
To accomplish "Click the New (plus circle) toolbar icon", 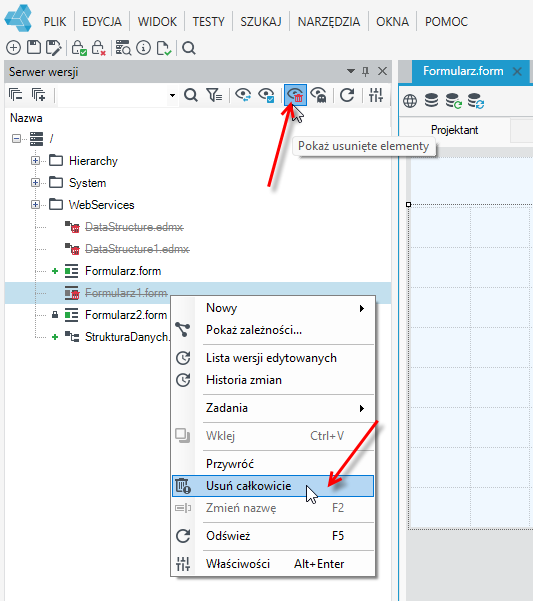I will (x=13, y=48).
